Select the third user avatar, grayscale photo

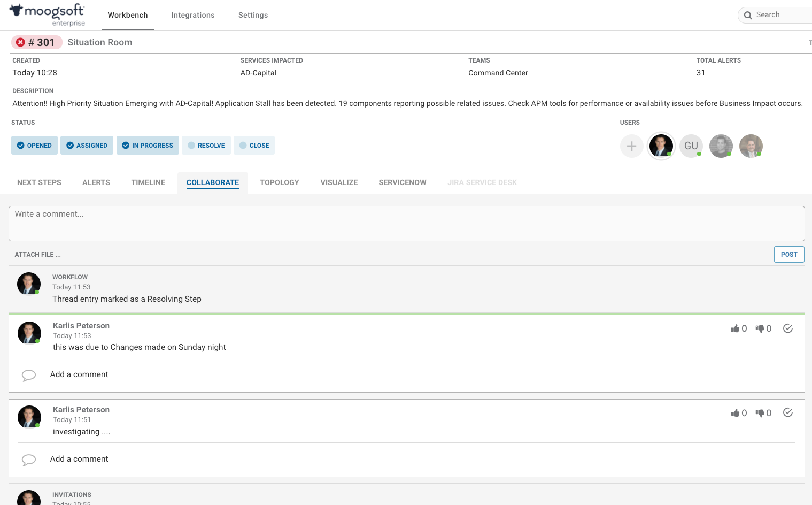(721, 146)
